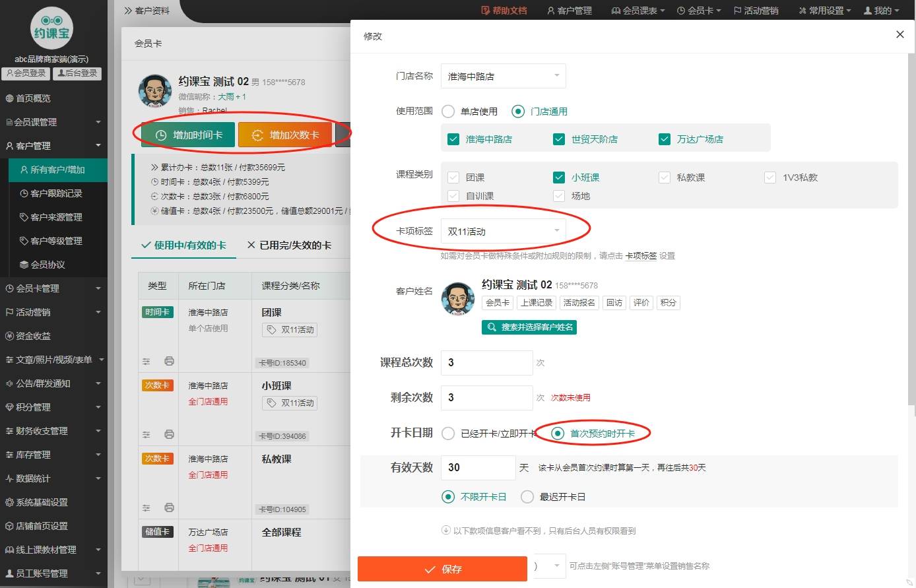Select 单店使用 radio option
This screenshot has width=916, height=588.
(448, 112)
